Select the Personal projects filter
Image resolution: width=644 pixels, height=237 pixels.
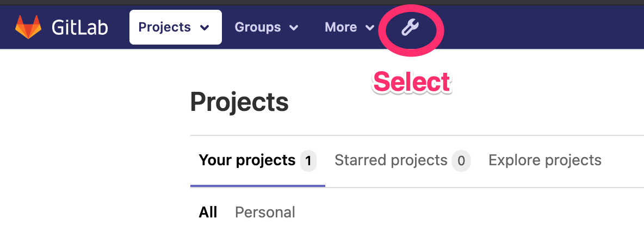coord(265,213)
